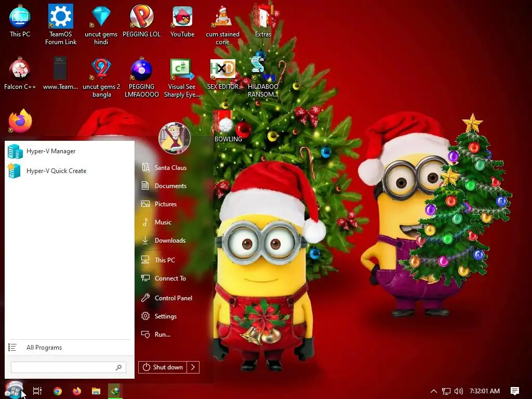
Task: Open the Falcon C++ recycle bin icon
Action: click(x=20, y=73)
